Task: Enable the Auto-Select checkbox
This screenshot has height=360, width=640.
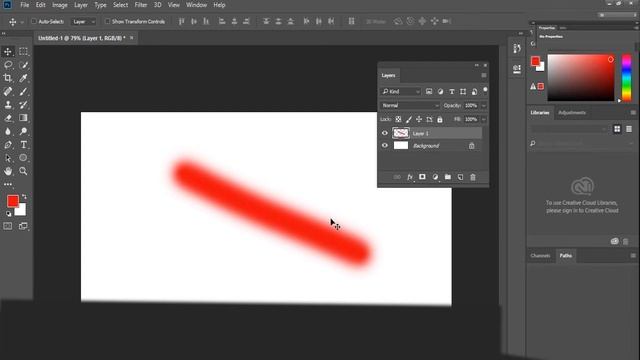Action: pyautogui.click(x=34, y=21)
